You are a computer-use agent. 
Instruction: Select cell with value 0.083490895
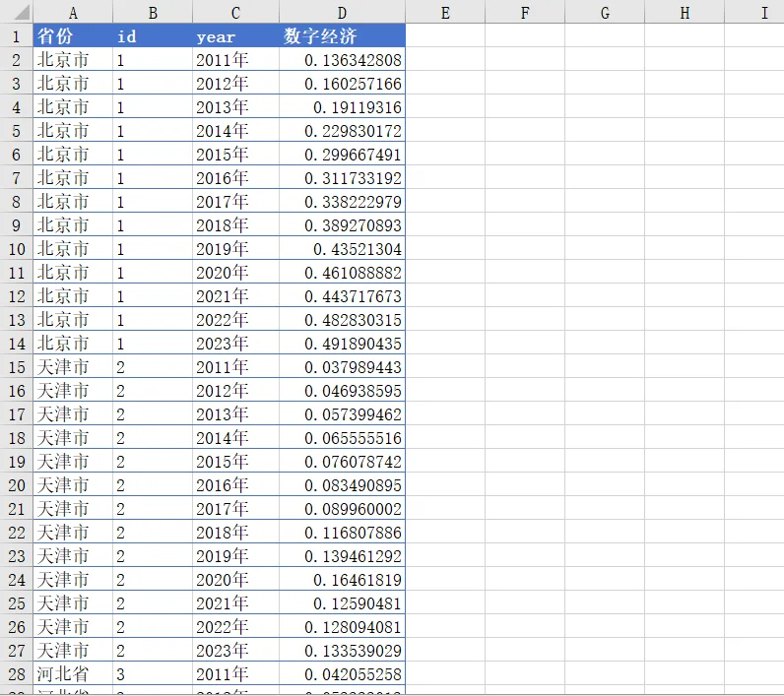tap(342, 485)
